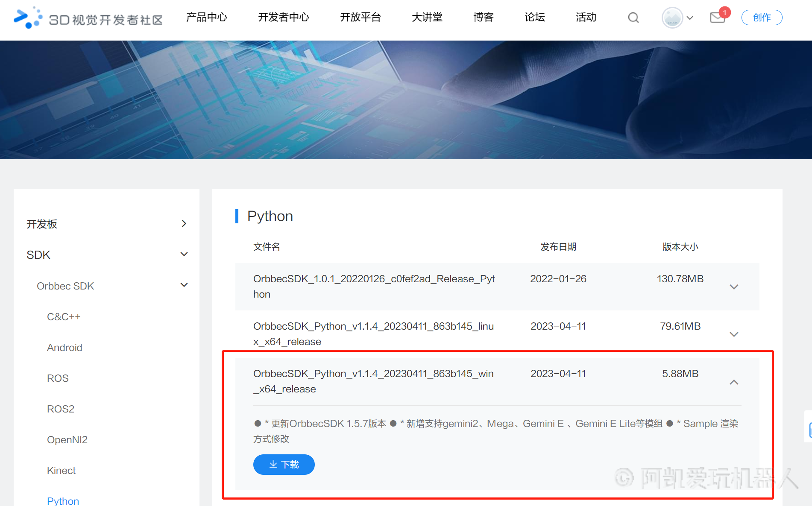Expand the OrbbecSDK_1.0.1 row chevron
Viewport: 812px width, 506px height.
(x=734, y=287)
